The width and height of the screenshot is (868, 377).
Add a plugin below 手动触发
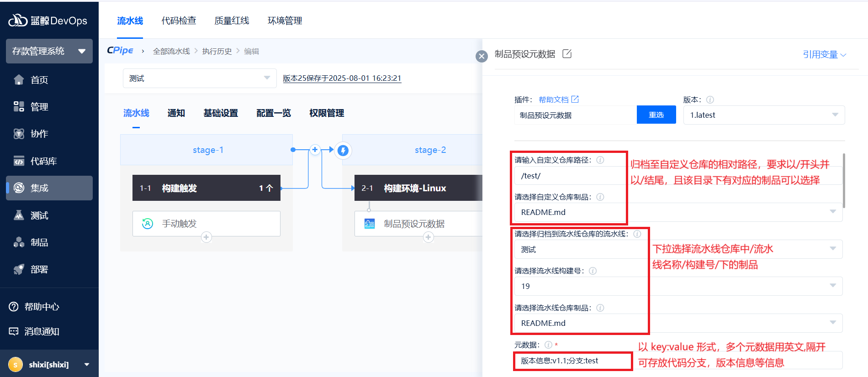point(206,237)
